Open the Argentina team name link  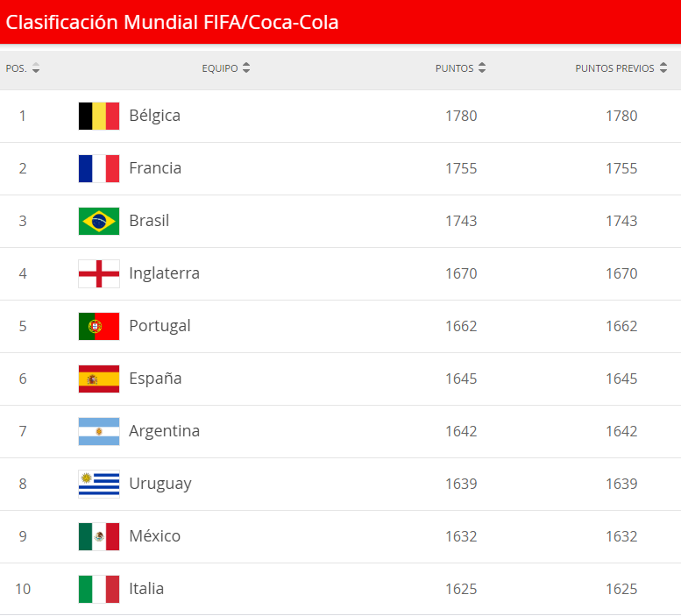(164, 431)
